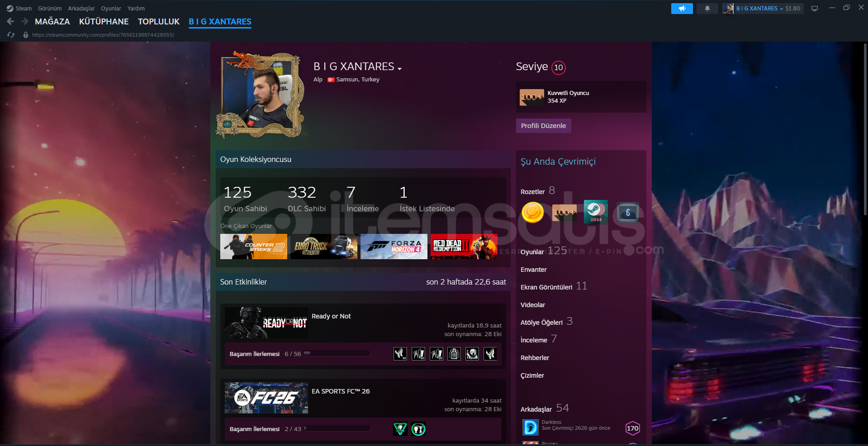The image size is (868, 446).
Task: Click the first EA SPORTS FC 26 achievement icon
Action: tap(400, 429)
